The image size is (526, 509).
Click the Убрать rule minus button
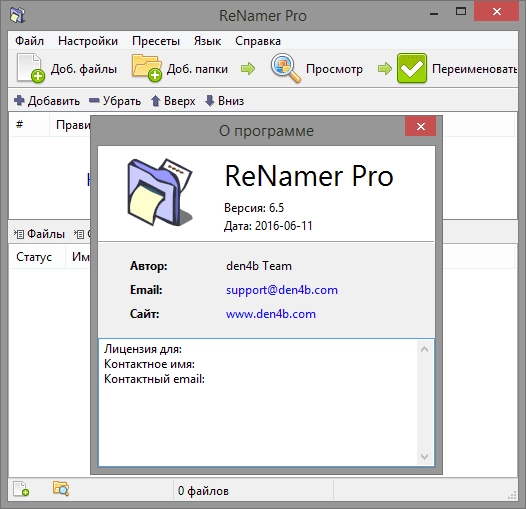(115, 101)
